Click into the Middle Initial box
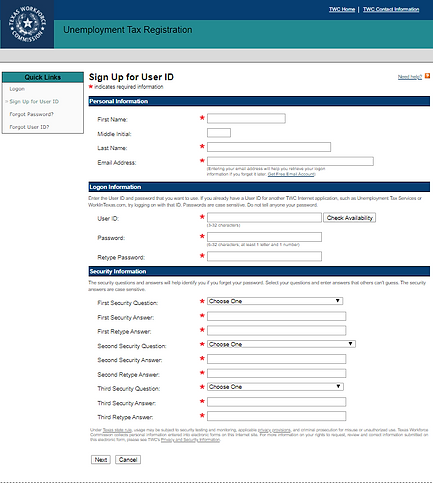Viewport: 433px width, 483px height. pos(219,133)
